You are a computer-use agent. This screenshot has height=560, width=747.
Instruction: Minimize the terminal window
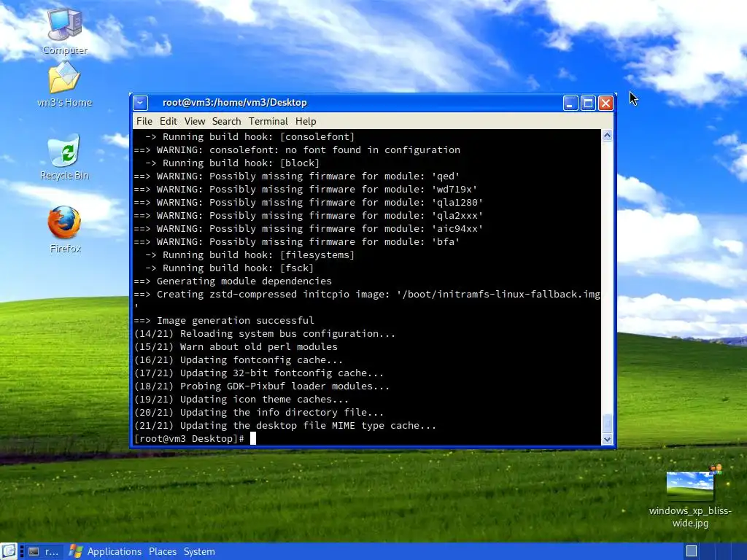(570, 103)
